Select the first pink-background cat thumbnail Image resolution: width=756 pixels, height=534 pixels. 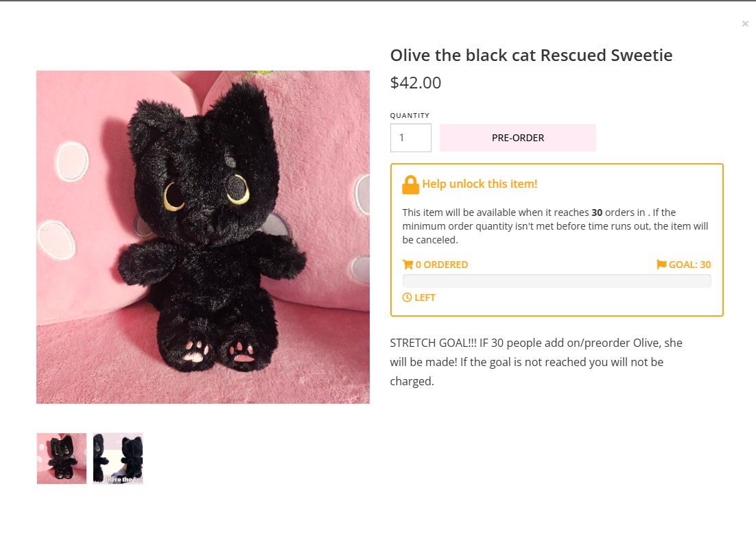point(62,459)
